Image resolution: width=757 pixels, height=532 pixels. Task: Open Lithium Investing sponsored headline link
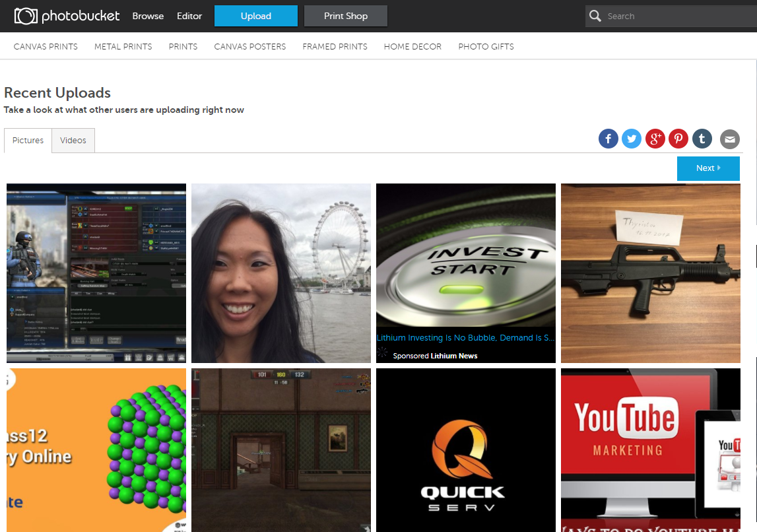tap(466, 337)
